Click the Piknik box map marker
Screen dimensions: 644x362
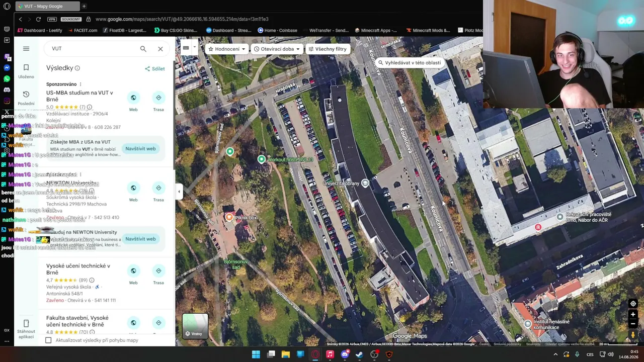(x=229, y=217)
